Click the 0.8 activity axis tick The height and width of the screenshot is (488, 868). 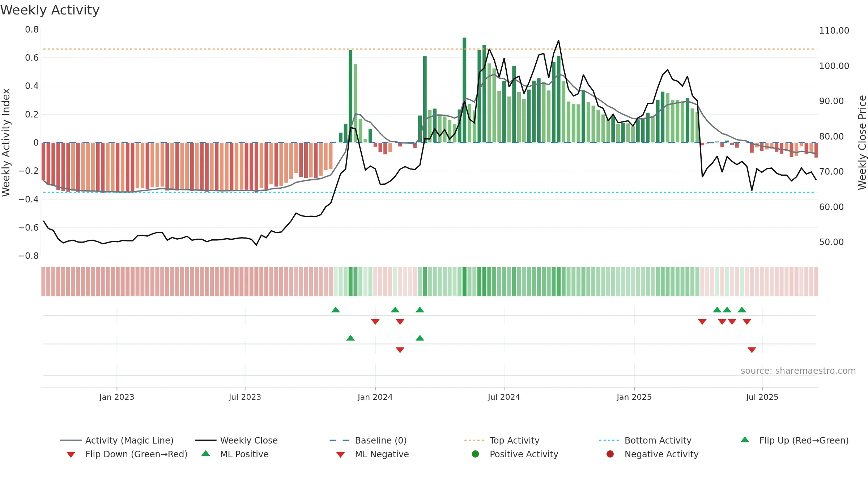click(32, 29)
